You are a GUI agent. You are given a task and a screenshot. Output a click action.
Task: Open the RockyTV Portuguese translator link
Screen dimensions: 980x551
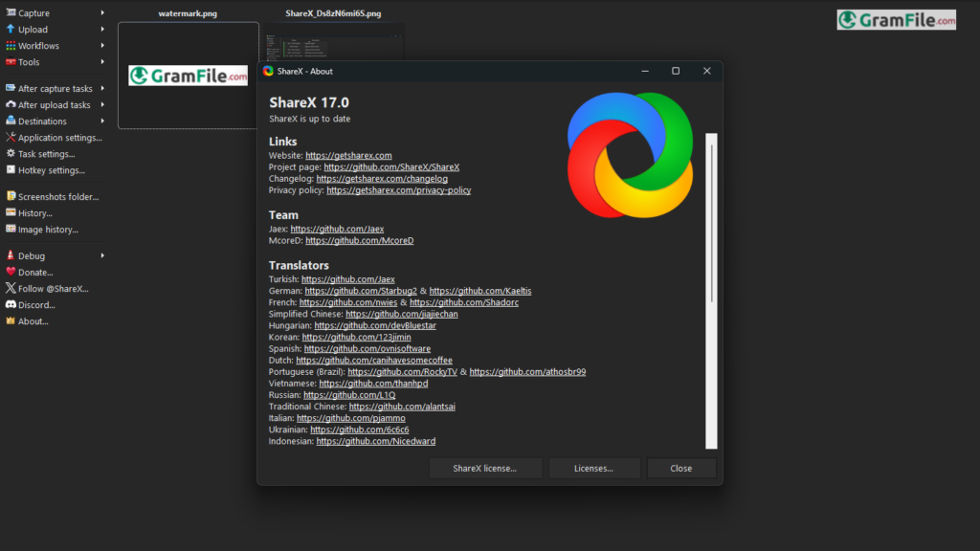[403, 372]
